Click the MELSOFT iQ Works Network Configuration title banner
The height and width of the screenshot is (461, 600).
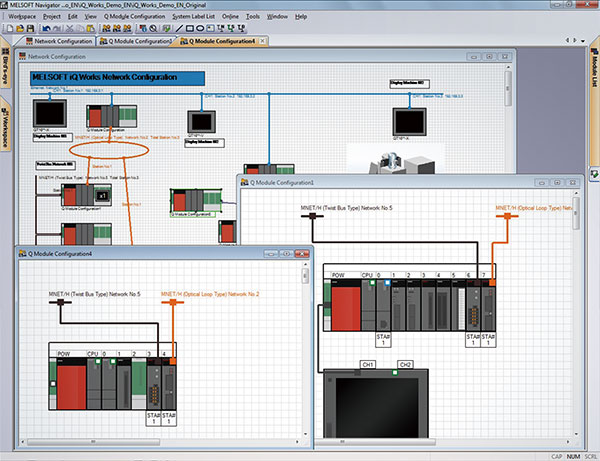(x=118, y=77)
